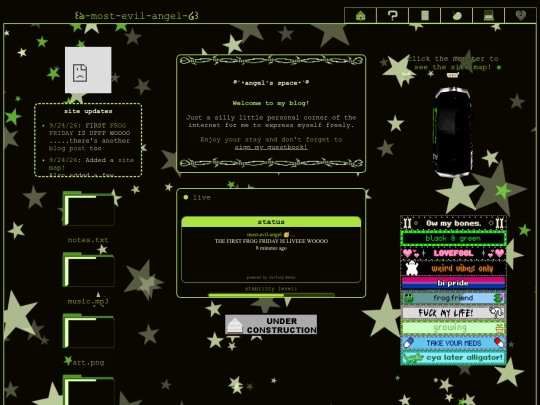Viewport: 540px width, 405px height.
Task: Open the folder above music.mp3
Action: 88,270
